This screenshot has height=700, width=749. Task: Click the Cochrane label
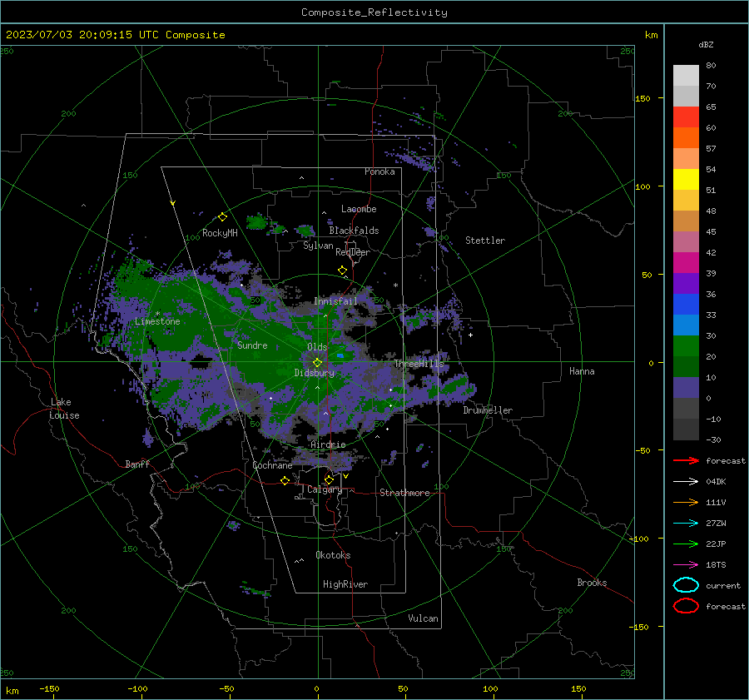[272, 465]
